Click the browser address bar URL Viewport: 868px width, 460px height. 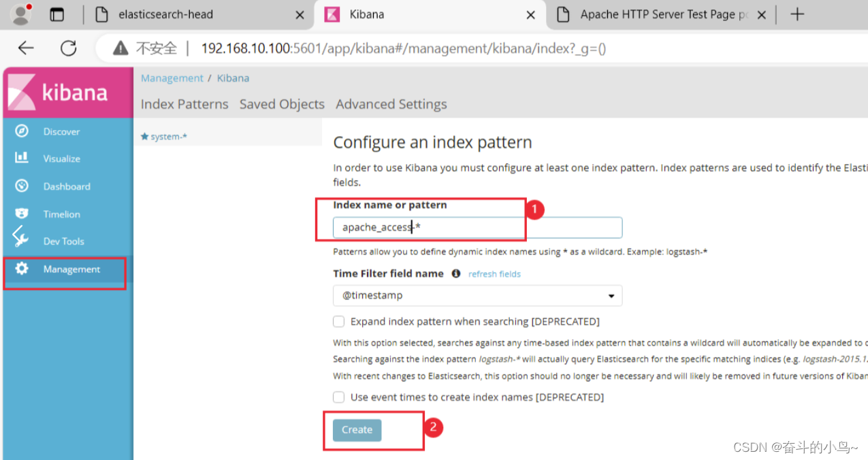(x=404, y=48)
